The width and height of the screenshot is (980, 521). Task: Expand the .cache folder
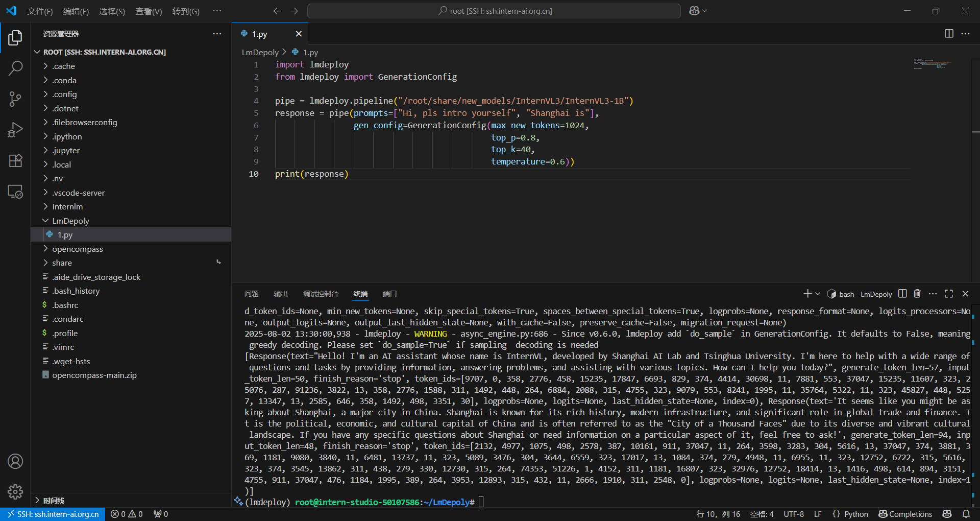tap(131, 66)
